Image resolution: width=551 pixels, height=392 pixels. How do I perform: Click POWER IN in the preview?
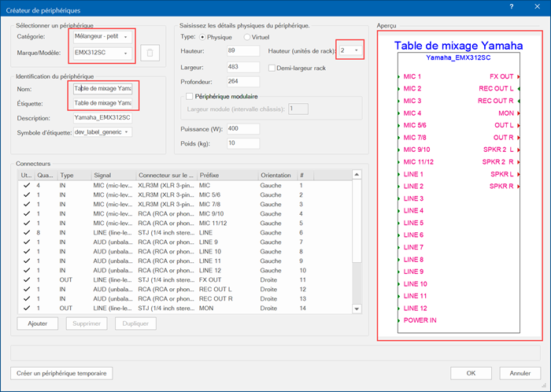pyautogui.click(x=420, y=320)
